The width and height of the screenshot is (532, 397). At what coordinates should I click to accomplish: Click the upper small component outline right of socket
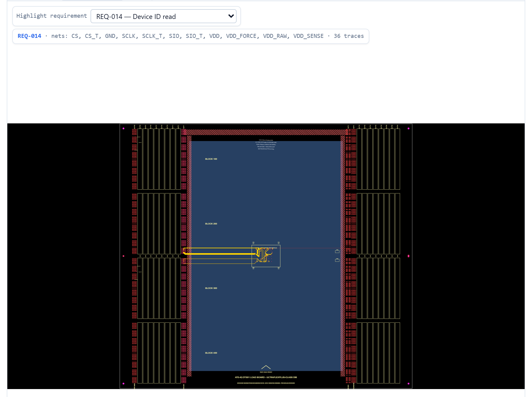click(x=337, y=251)
